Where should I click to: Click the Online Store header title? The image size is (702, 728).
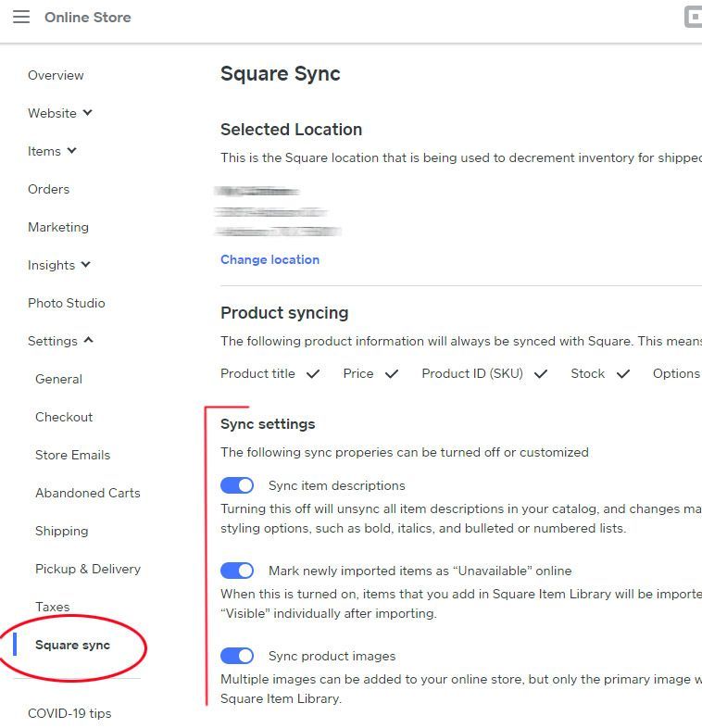coord(87,18)
